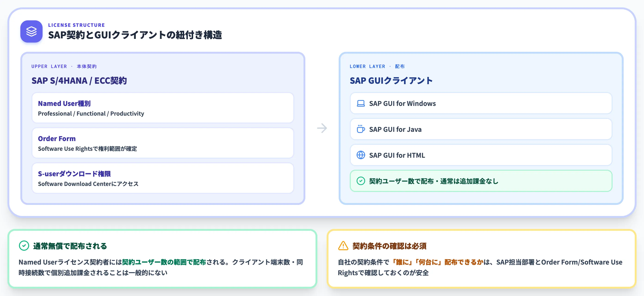Screen dimensions: 644x296
Task: Click the SAP GUIクライアント heading
Action: pos(391,81)
